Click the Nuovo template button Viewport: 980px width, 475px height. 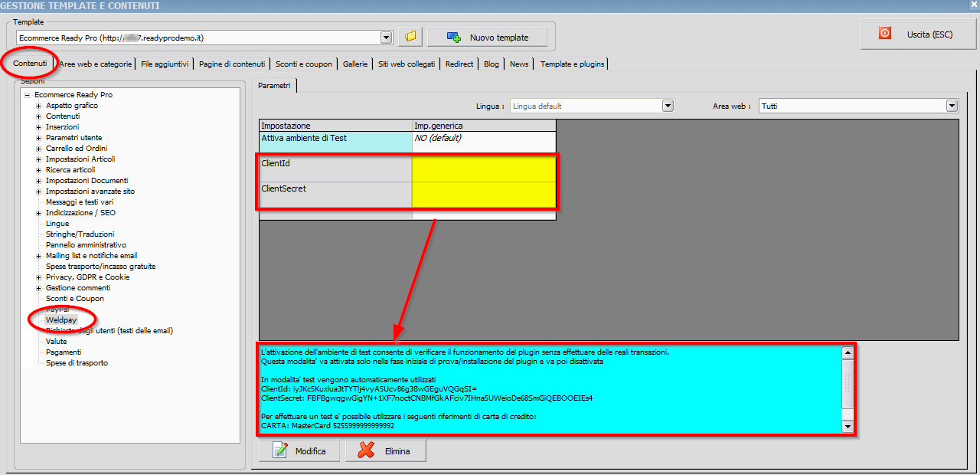click(488, 37)
